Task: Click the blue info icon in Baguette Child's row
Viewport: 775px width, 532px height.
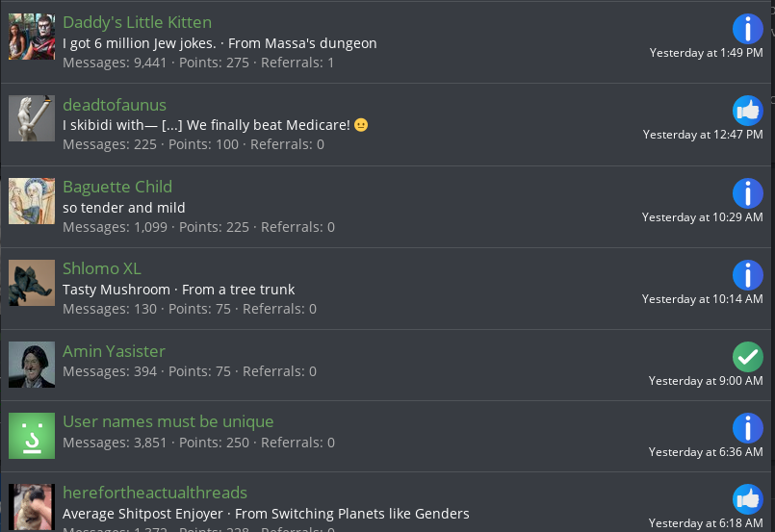Action: point(747,193)
